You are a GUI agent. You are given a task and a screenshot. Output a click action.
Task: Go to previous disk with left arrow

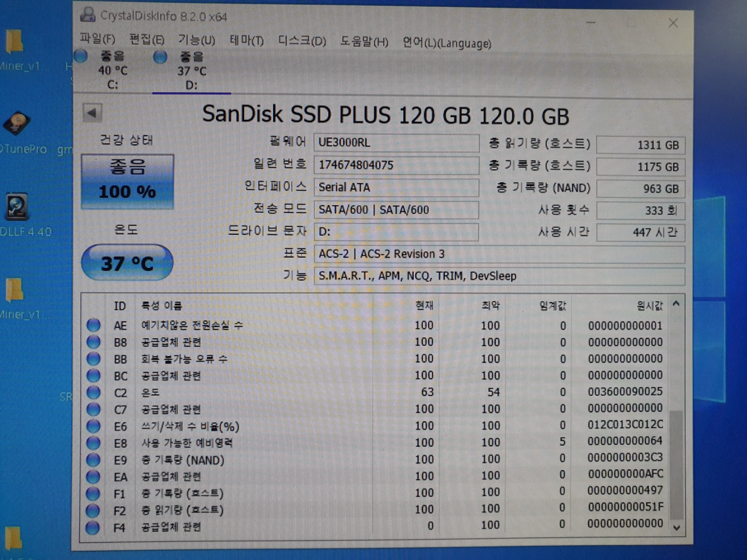(x=92, y=113)
